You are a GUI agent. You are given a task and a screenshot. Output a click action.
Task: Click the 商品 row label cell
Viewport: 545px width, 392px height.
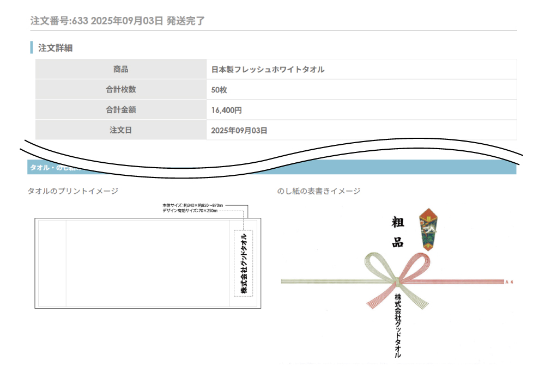point(121,70)
